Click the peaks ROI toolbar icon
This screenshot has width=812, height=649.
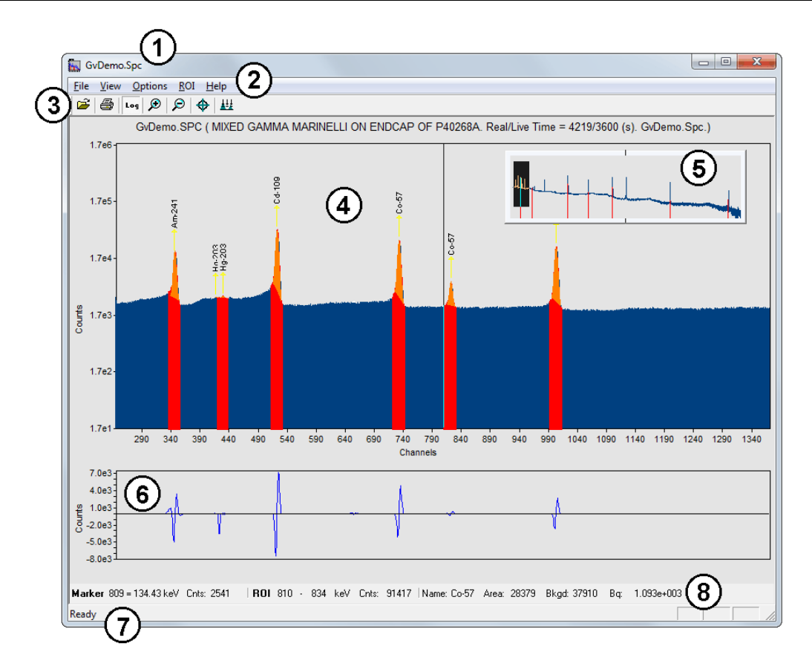coord(226,105)
